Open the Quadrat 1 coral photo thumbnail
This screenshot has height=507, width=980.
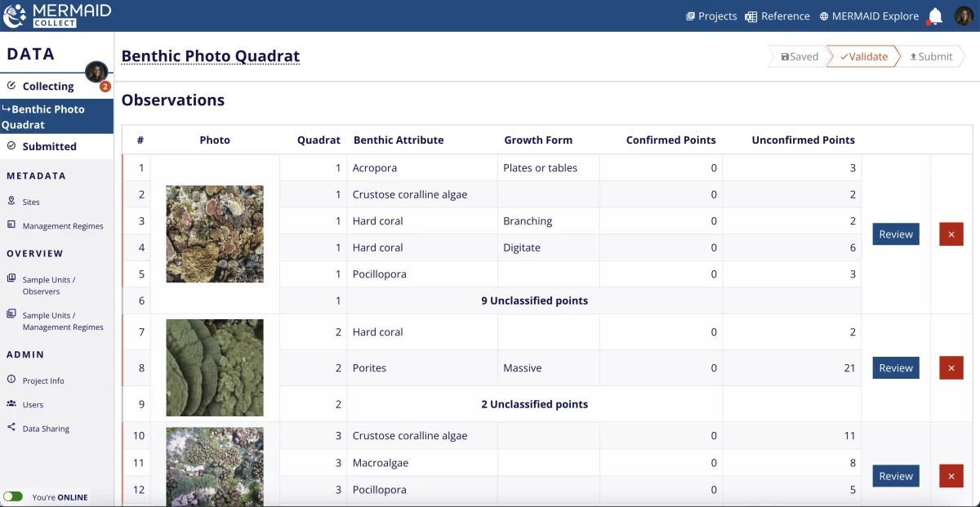(215, 234)
